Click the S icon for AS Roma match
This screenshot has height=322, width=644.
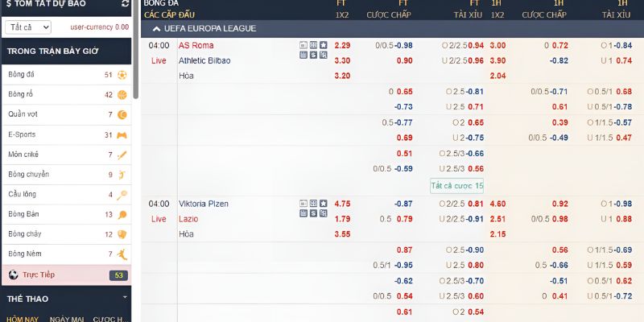(x=313, y=55)
